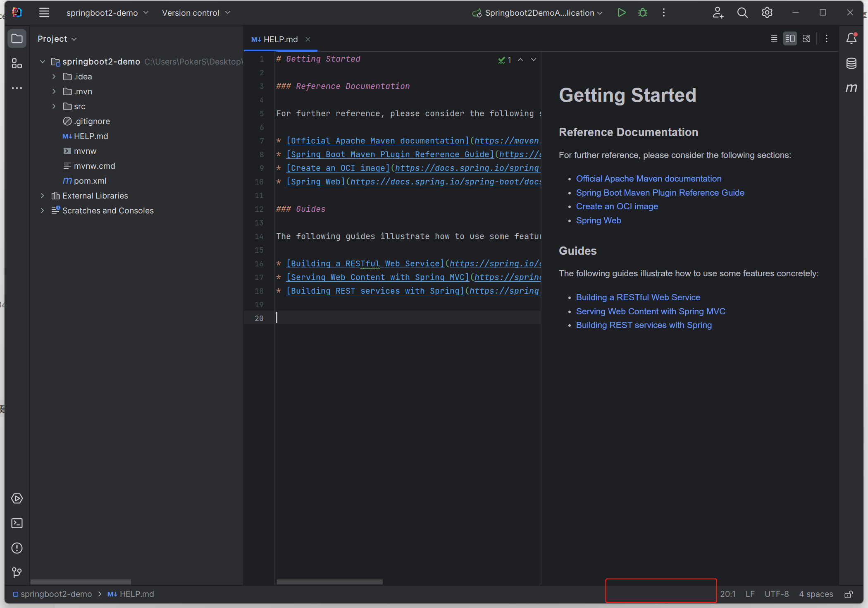This screenshot has width=868, height=608.
Task: Open the Database tool window icon
Action: (851, 63)
